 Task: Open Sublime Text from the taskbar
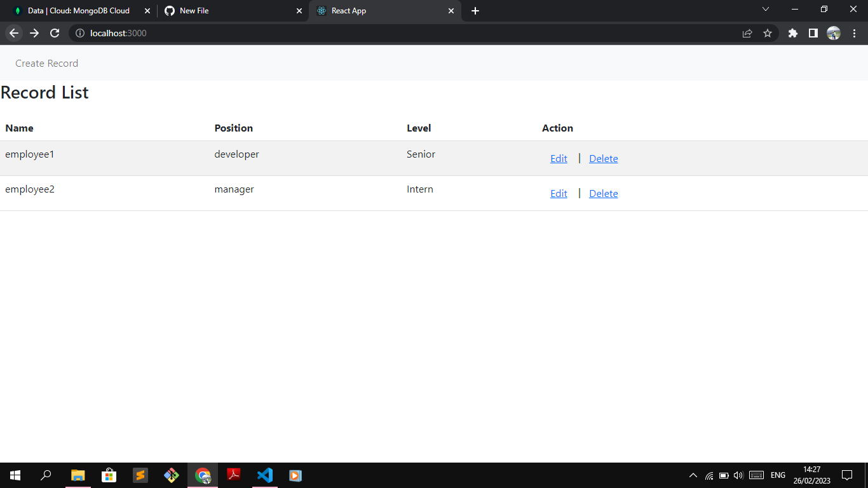pos(140,475)
